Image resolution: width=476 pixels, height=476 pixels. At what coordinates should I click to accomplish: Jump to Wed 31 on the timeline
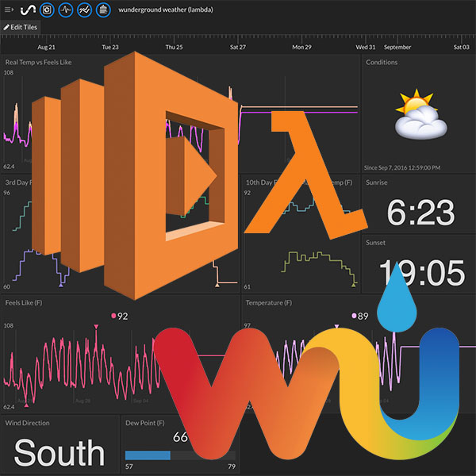pyautogui.click(x=366, y=47)
